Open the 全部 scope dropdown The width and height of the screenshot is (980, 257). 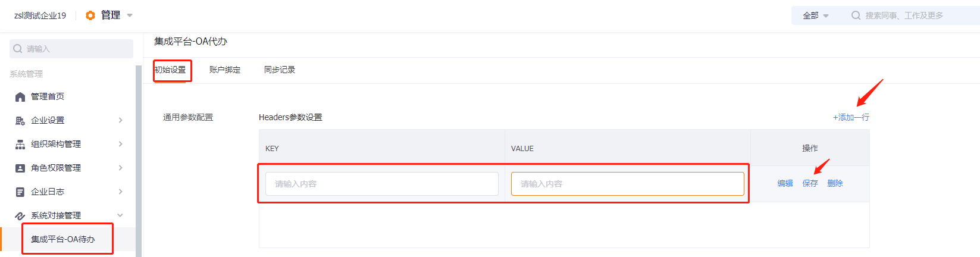pos(815,15)
